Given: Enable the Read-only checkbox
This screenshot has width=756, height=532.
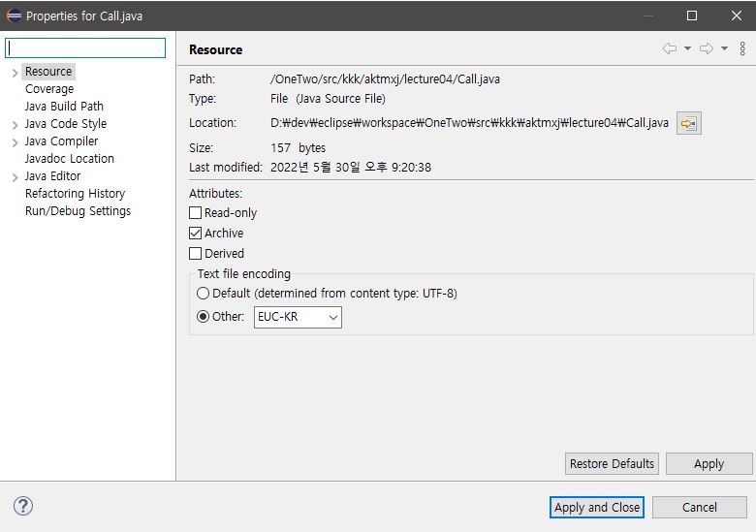Looking at the screenshot, I should coord(195,212).
